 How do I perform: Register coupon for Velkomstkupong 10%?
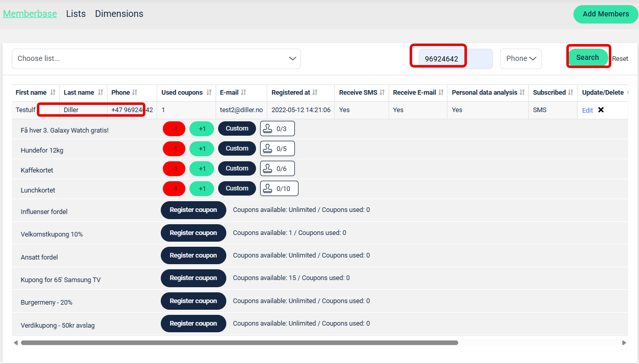click(193, 233)
